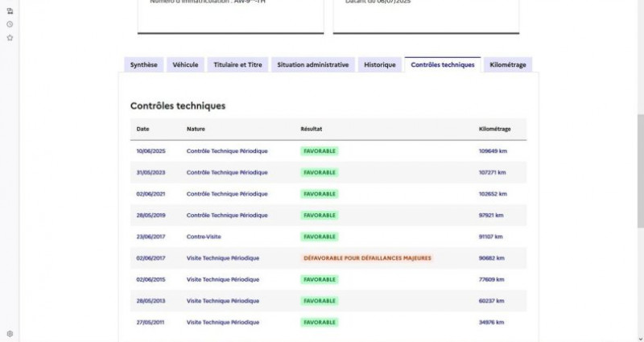
Task: Open the history clock icon in sidebar
Action: (10, 24)
